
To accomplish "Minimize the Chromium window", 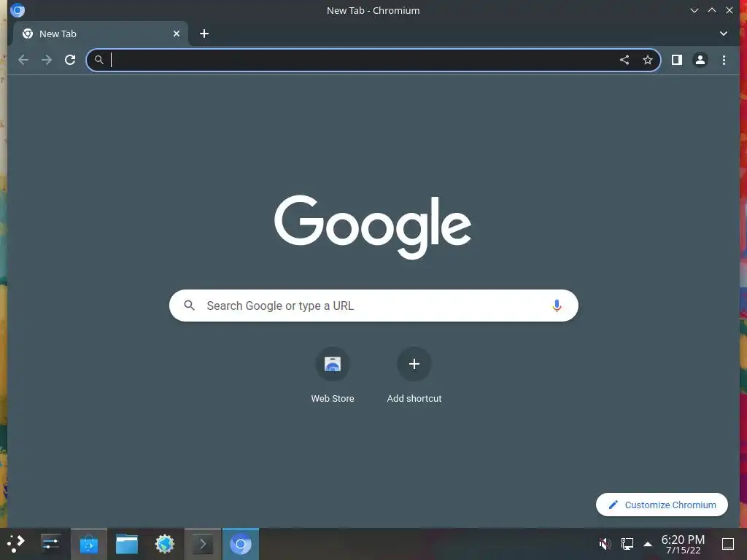I will click(694, 10).
